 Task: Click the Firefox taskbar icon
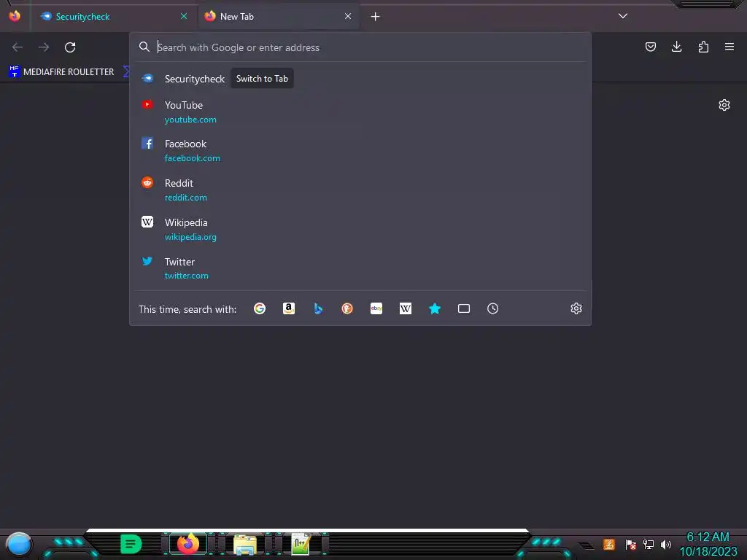click(x=187, y=544)
